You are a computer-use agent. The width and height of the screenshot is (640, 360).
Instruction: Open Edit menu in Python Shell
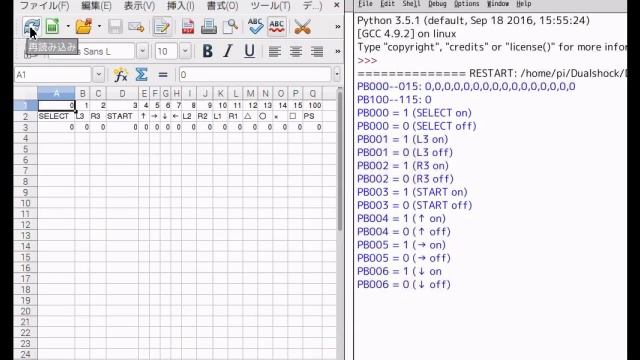387,4
